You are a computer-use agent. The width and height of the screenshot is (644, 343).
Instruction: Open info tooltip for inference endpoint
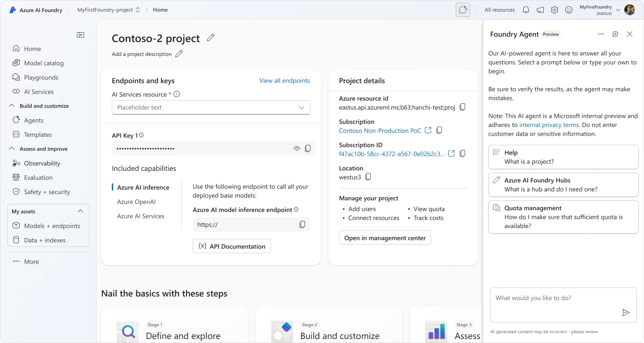click(296, 209)
